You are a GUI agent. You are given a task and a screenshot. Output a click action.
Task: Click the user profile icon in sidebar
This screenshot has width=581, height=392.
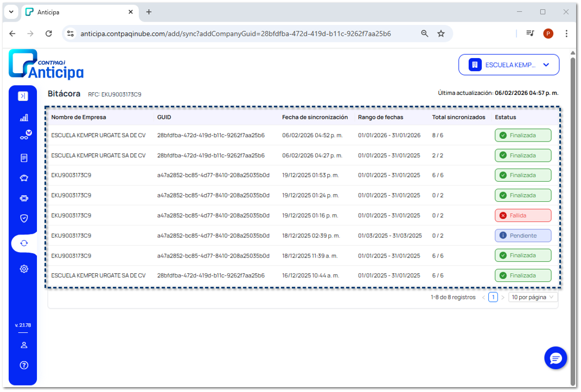coord(24,345)
